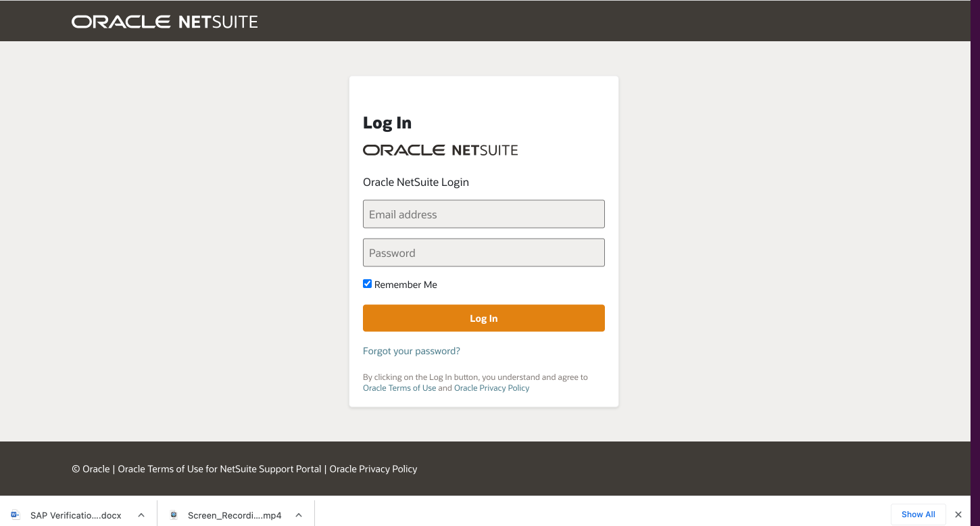
Task: Click the Remember Me label text
Action: (x=406, y=285)
